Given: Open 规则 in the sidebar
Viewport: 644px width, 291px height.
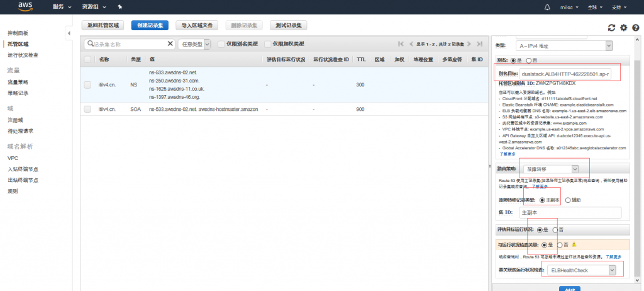Looking at the screenshot, I should pos(13,191).
